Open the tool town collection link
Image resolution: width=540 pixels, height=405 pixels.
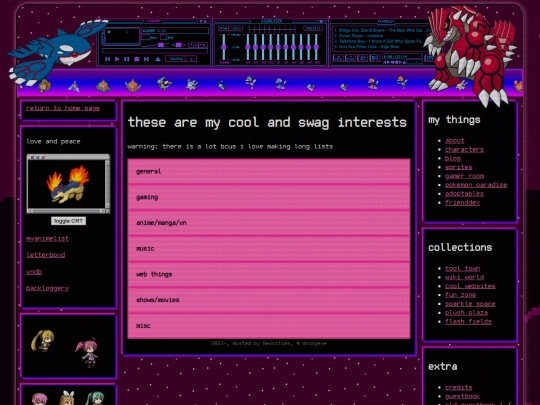point(462,268)
